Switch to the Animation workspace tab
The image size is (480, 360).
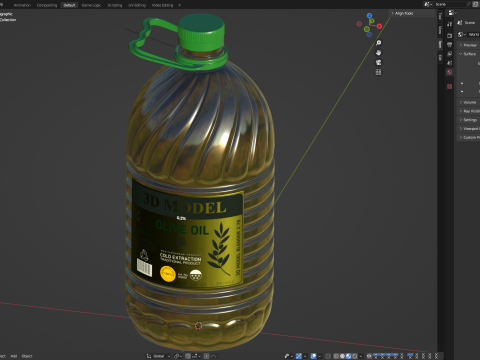coord(22,5)
